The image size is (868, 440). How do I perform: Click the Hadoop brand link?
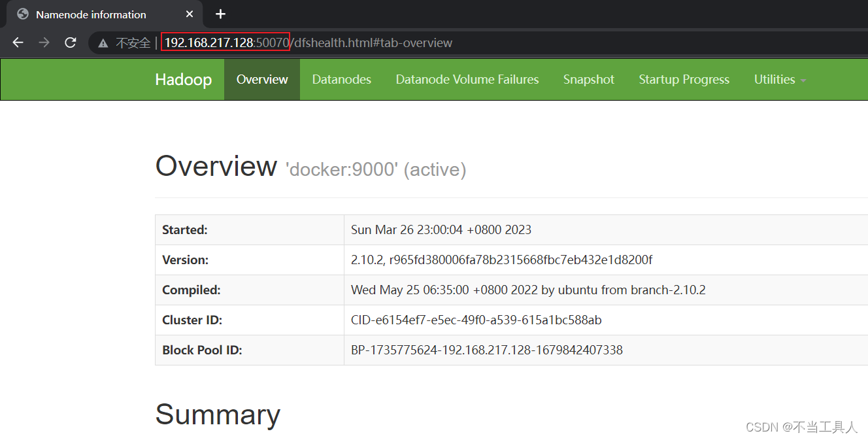(x=183, y=80)
